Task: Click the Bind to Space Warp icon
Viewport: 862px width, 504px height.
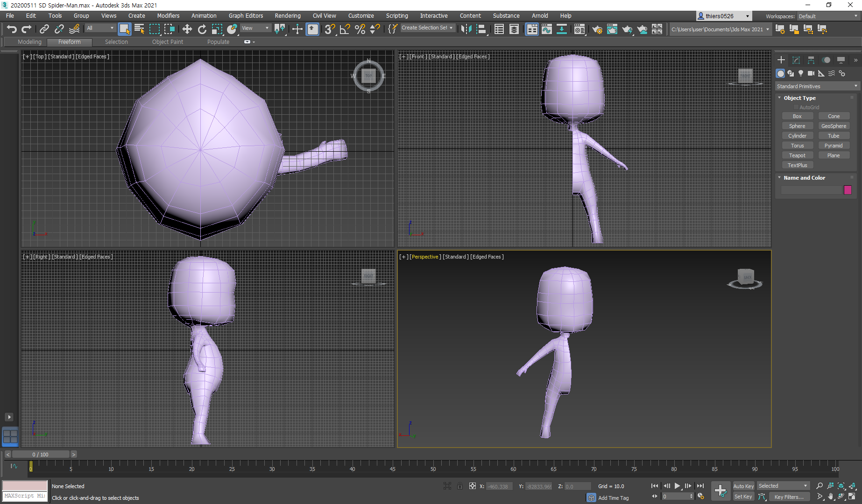Action: (x=74, y=29)
